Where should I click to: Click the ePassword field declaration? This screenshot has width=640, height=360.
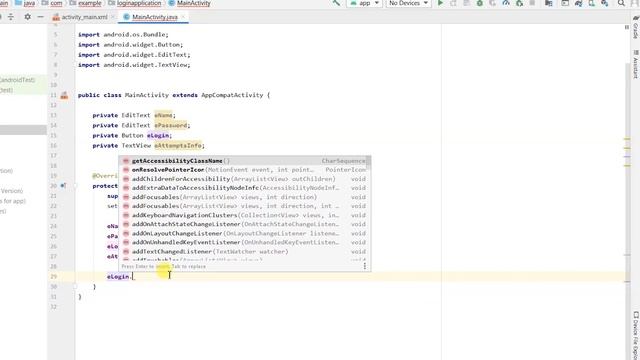tap(171, 125)
